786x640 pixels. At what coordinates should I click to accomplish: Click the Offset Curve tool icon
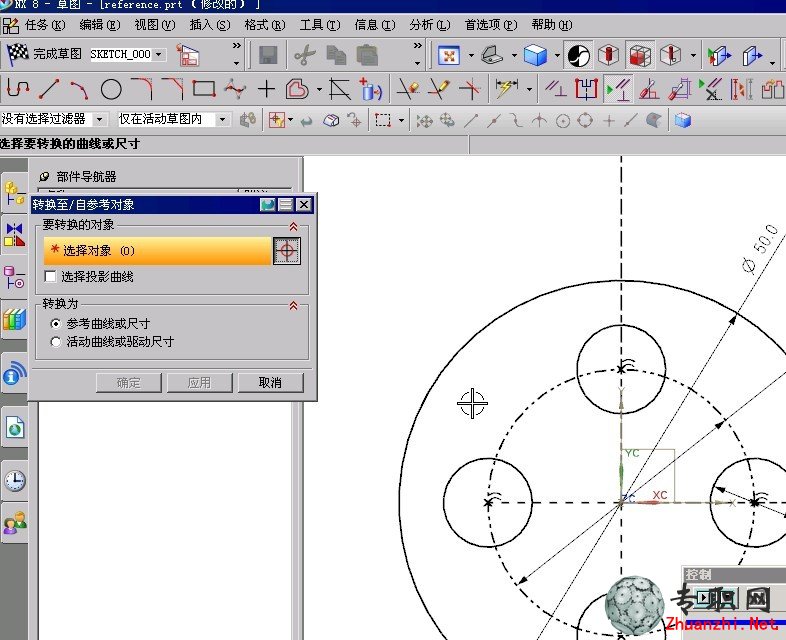click(297, 89)
